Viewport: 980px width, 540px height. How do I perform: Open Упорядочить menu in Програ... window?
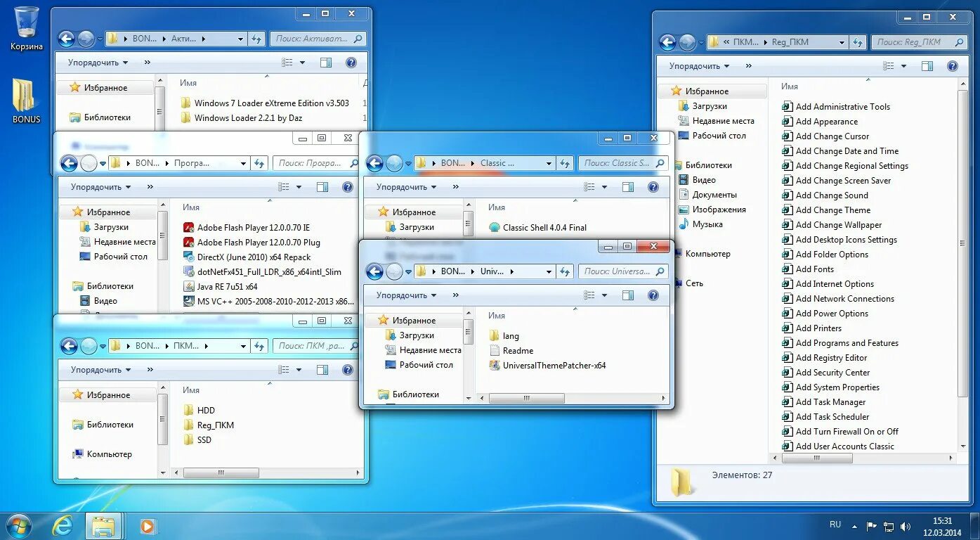(100, 187)
